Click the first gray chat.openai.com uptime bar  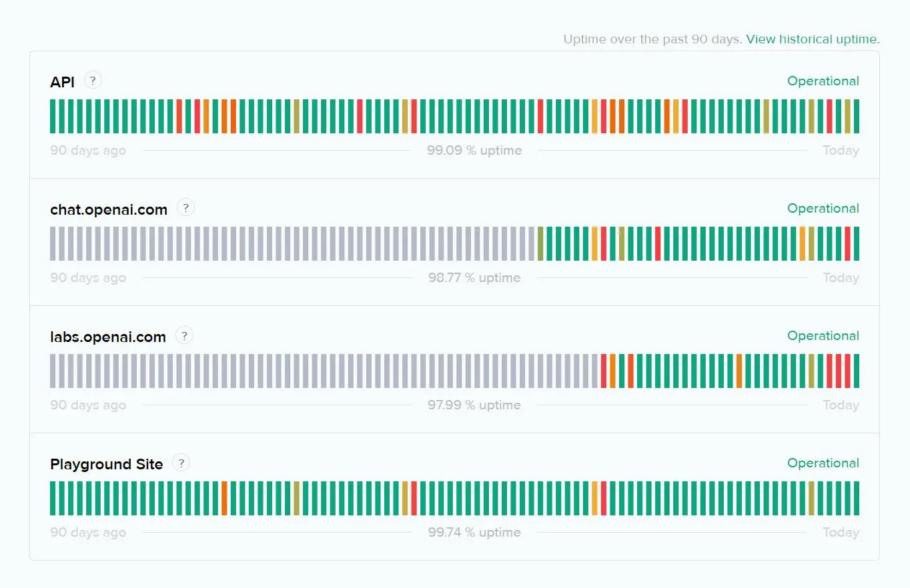(53, 244)
